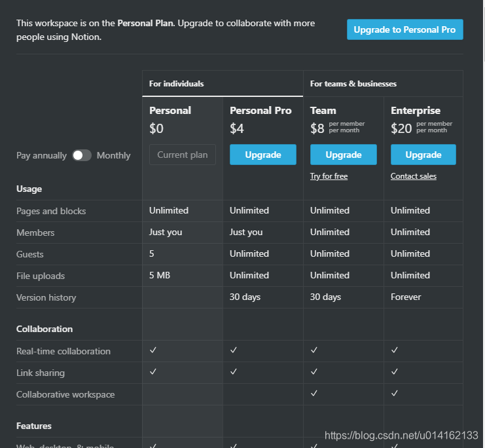
Task: Click the Link sharing row label
Action: click(x=41, y=373)
